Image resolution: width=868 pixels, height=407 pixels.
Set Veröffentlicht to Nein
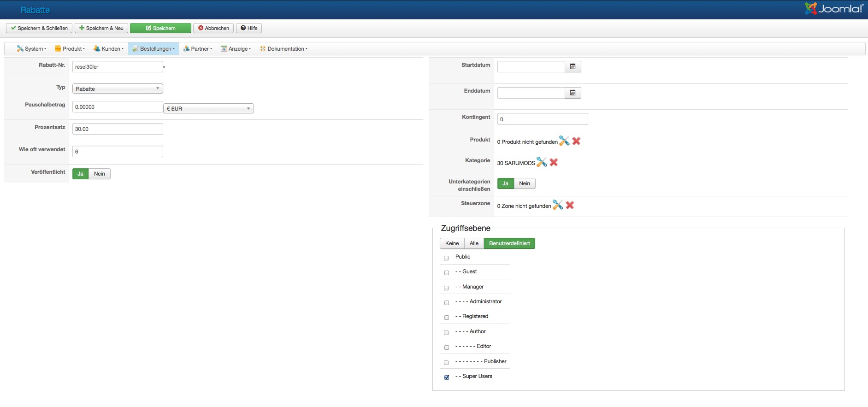point(100,174)
